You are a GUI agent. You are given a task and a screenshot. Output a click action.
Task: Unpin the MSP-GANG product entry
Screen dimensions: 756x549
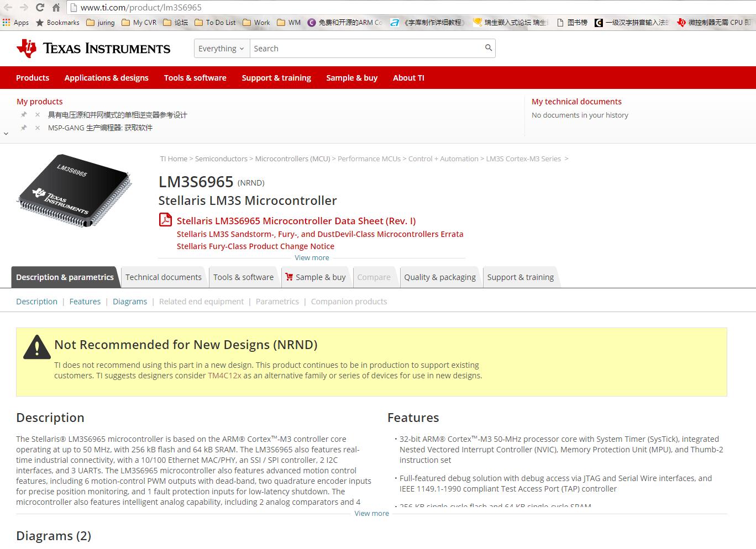23,128
